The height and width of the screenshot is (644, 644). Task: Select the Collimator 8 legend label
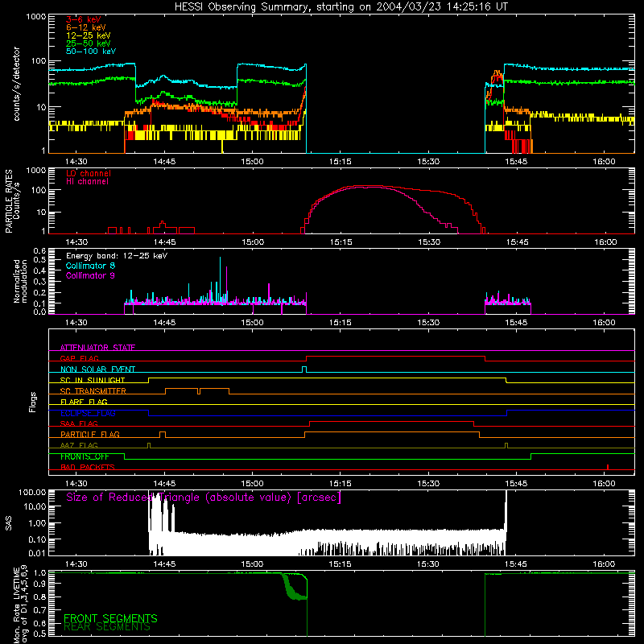90,266
